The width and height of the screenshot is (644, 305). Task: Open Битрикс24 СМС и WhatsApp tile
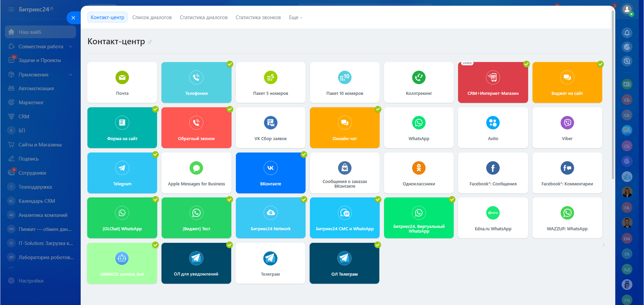(x=345, y=218)
